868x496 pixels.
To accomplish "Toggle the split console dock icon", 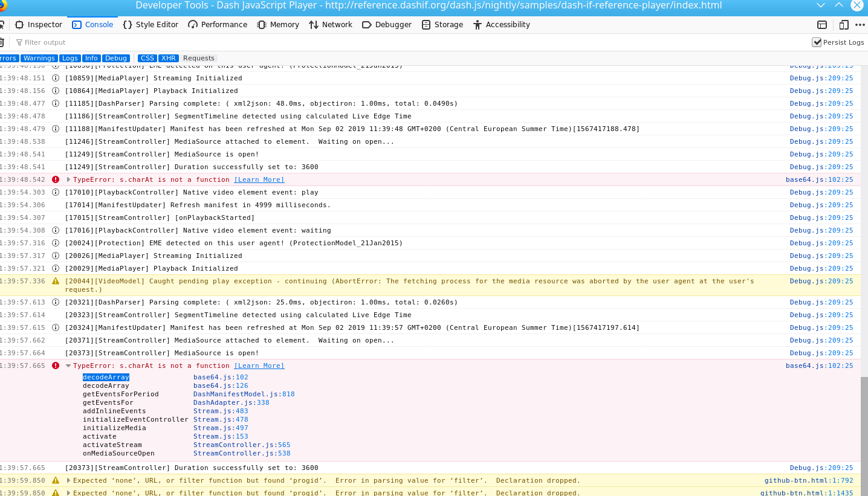I will coord(822,25).
